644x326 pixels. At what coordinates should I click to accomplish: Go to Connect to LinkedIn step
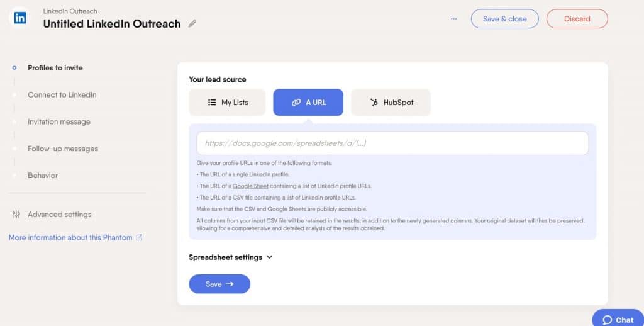pyautogui.click(x=62, y=94)
